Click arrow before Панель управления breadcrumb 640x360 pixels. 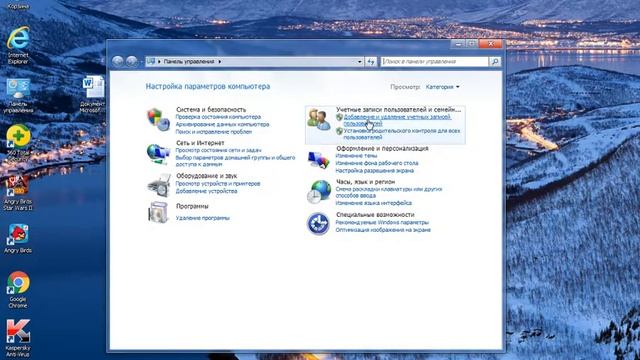pos(159,62)
